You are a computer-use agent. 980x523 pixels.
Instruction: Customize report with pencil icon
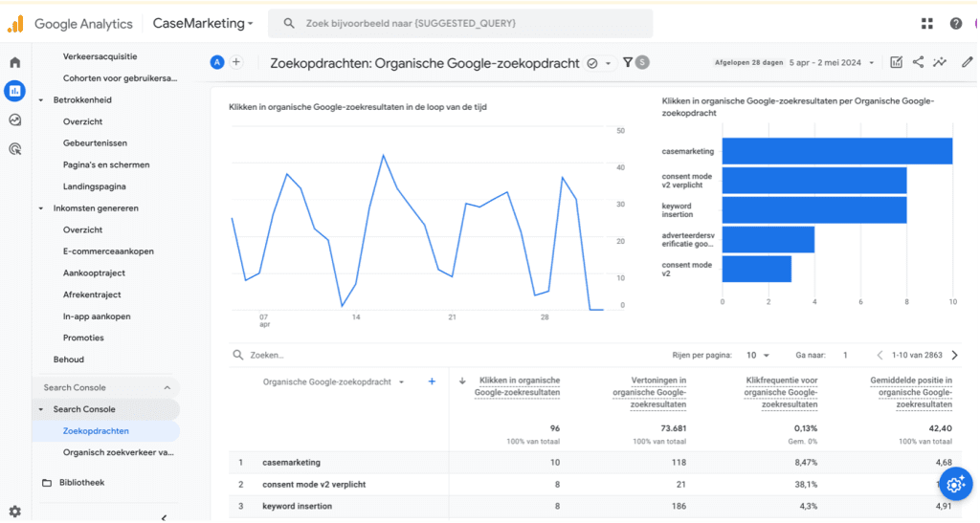(967, 62)
